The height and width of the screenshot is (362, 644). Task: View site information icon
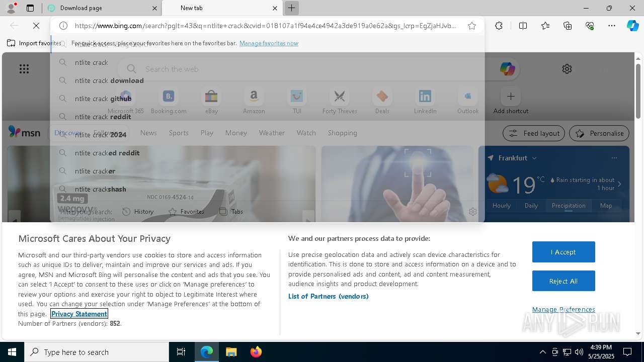(63, 26)
